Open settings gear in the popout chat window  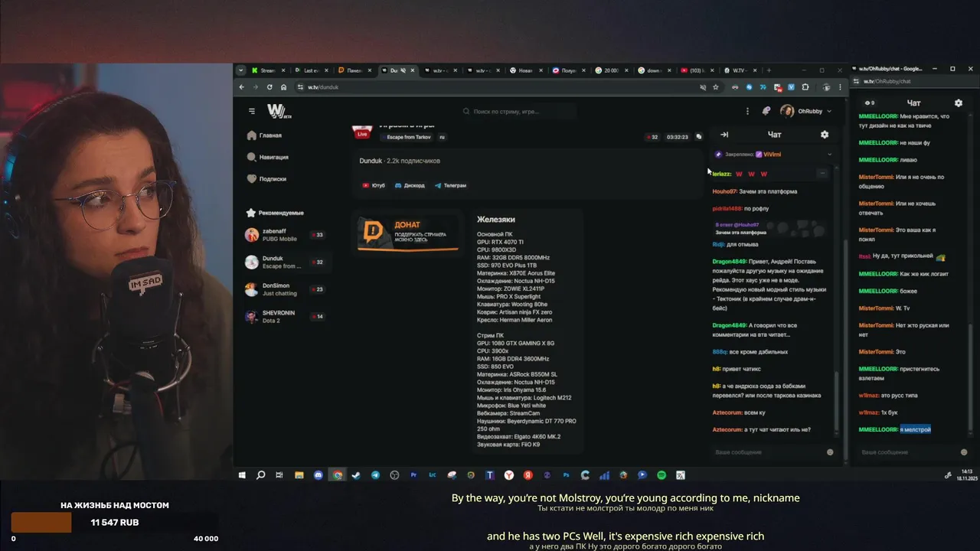958,103
